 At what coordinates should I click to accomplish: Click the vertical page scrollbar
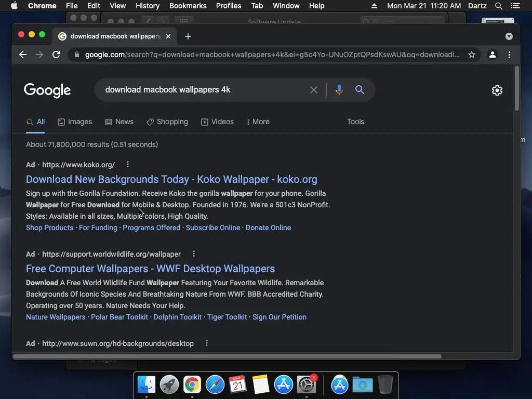point(517,88)
